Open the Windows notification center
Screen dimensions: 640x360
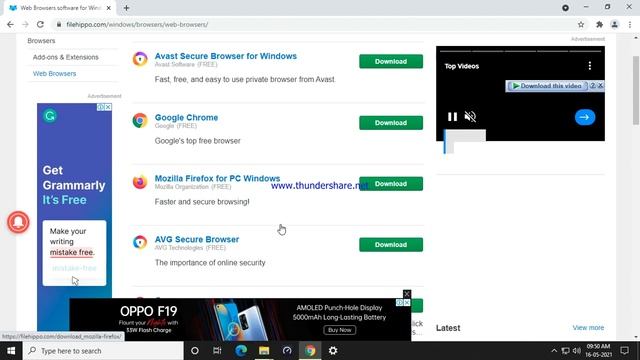(x=624, y=351)
